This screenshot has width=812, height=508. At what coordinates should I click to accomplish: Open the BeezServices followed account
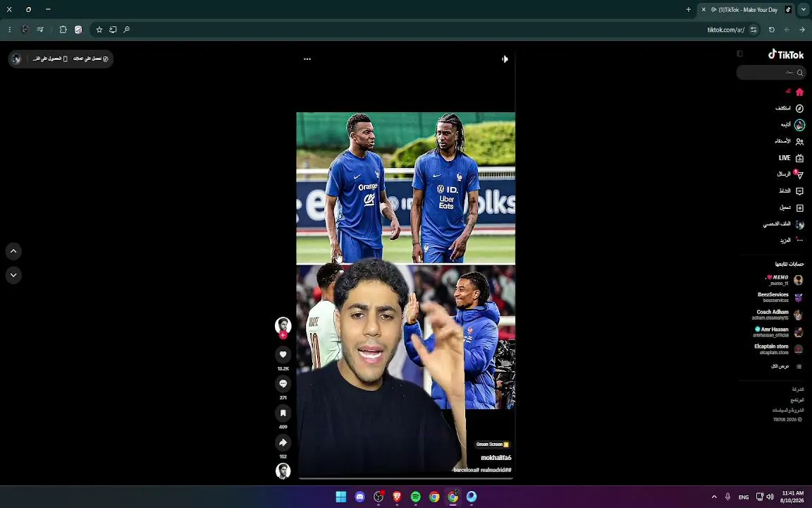780,298
